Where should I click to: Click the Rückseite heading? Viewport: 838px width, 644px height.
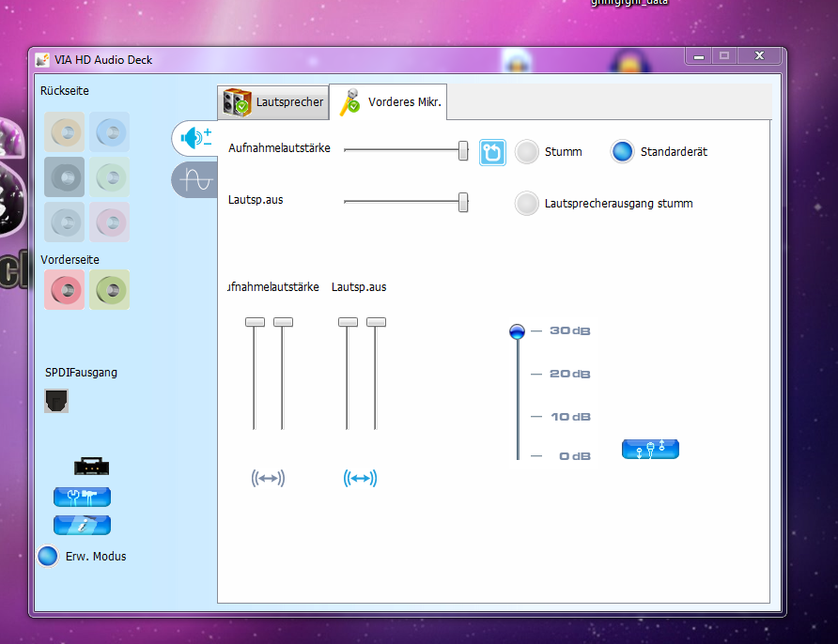click(65, 91)
